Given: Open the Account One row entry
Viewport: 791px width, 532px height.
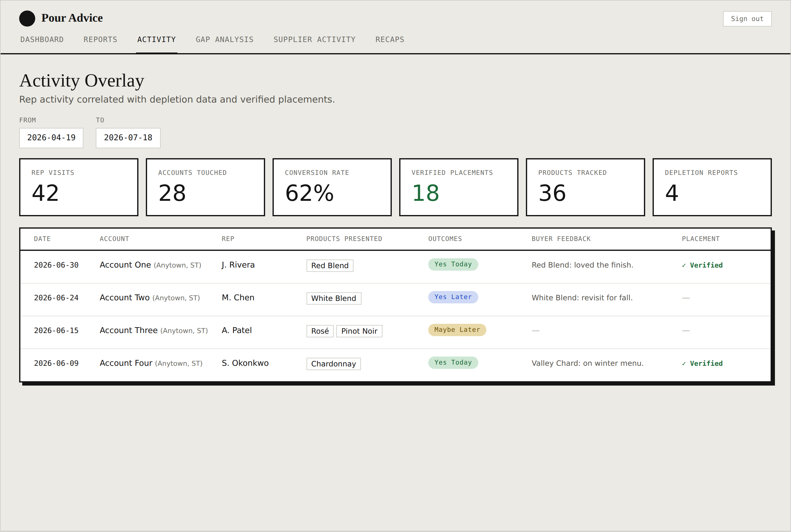Looking at the screenshot, I should [x=150, y=265].
